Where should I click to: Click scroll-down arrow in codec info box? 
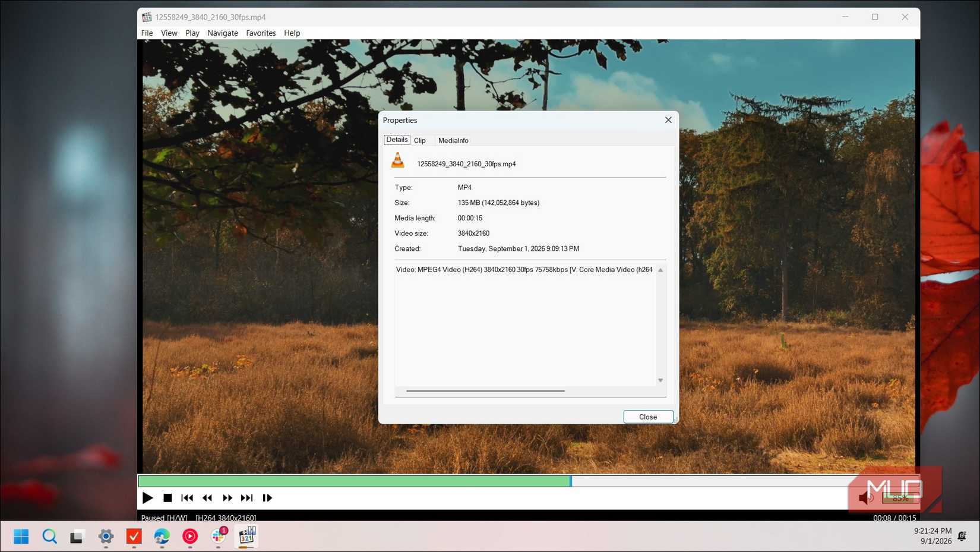[660, 380]
